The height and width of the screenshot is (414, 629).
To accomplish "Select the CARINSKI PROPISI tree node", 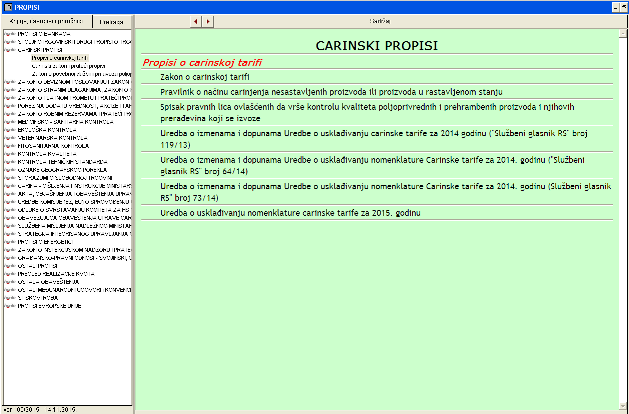I will tap(40, 50).
